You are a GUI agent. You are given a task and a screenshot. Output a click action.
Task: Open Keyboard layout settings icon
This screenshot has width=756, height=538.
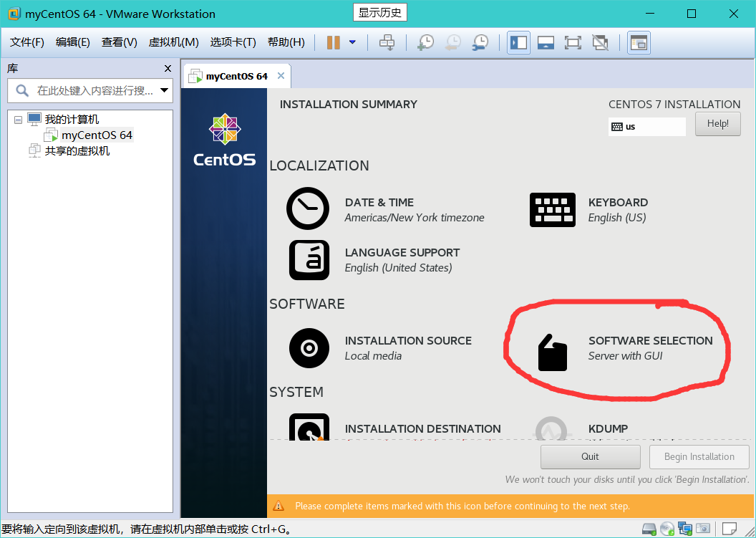[x=553, y=210]
